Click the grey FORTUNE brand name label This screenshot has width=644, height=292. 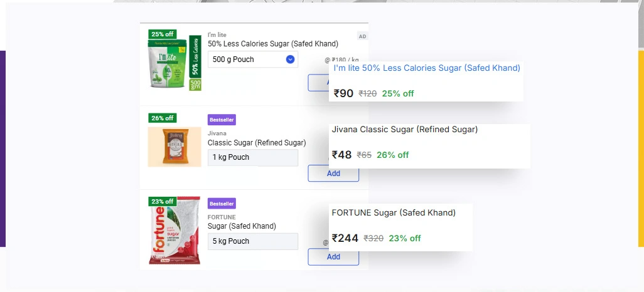(x=222, y=217)
